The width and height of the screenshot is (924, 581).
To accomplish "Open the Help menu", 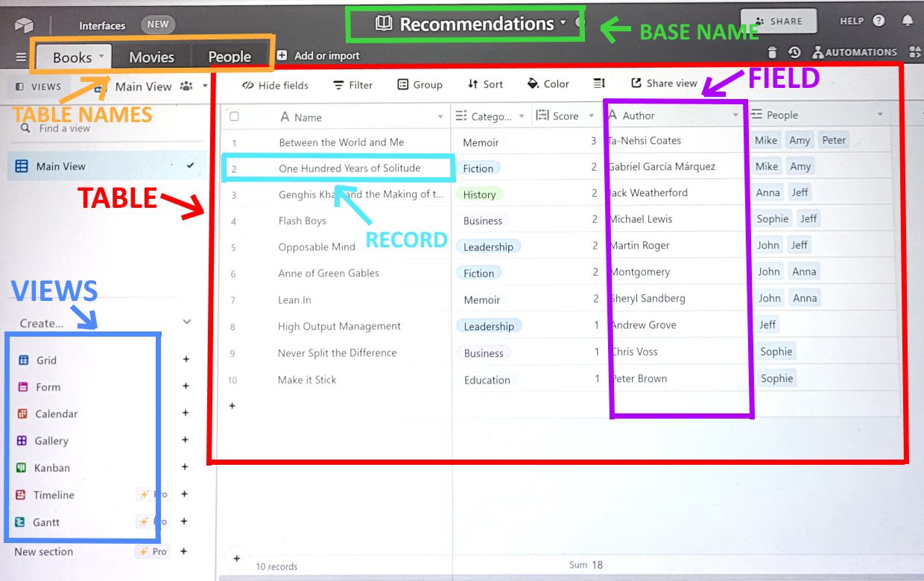I will click(x=852, y=20).
